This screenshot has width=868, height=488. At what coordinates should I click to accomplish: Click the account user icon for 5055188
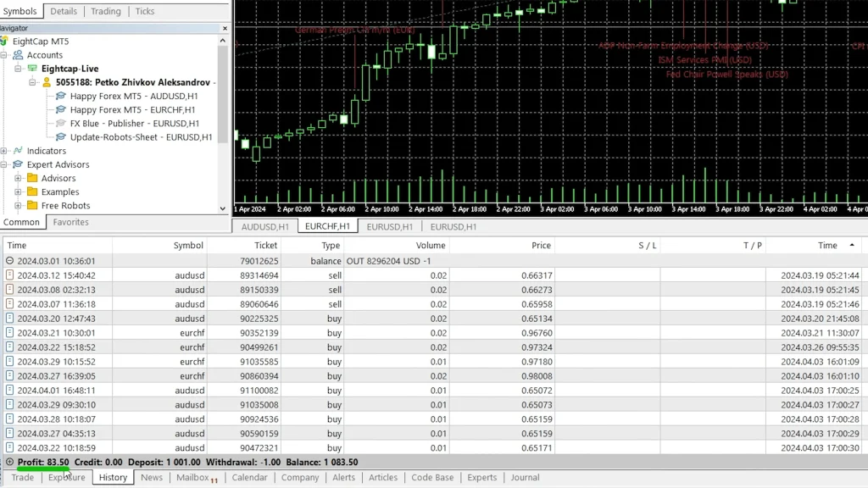pyautogui.click(x=47, y=82)
